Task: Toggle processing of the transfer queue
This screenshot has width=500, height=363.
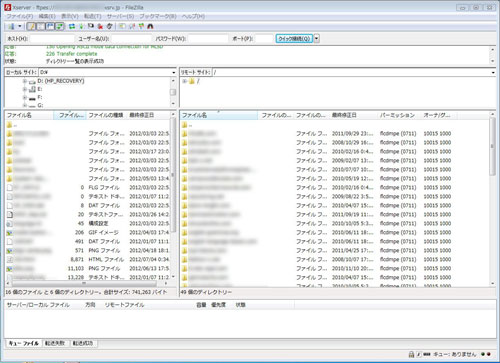Action: click(81, 26)
